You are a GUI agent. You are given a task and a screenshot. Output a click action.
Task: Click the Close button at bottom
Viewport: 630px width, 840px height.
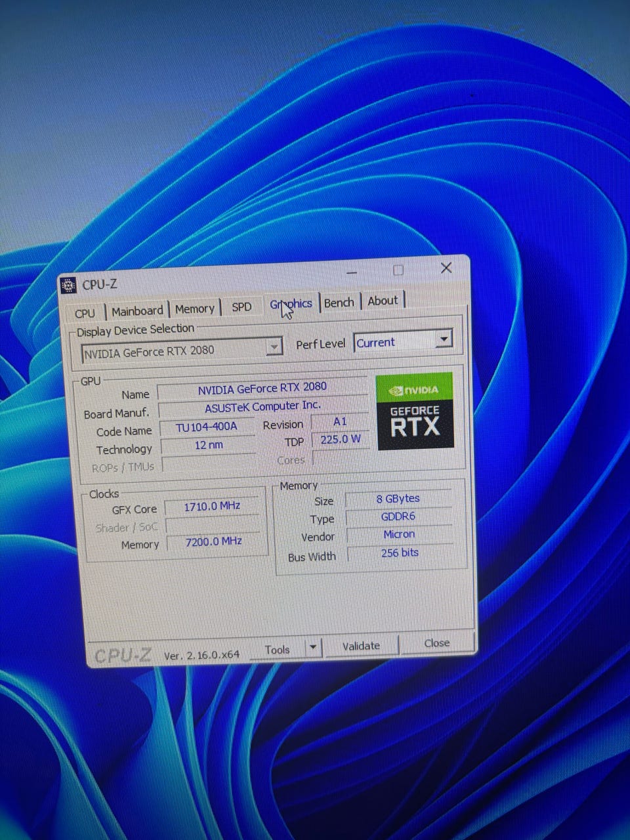[x=436, y=643]
